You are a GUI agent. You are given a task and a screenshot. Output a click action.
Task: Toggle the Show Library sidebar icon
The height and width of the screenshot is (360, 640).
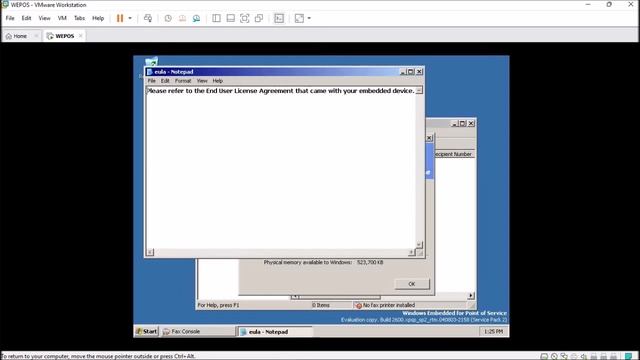(216, 18)
